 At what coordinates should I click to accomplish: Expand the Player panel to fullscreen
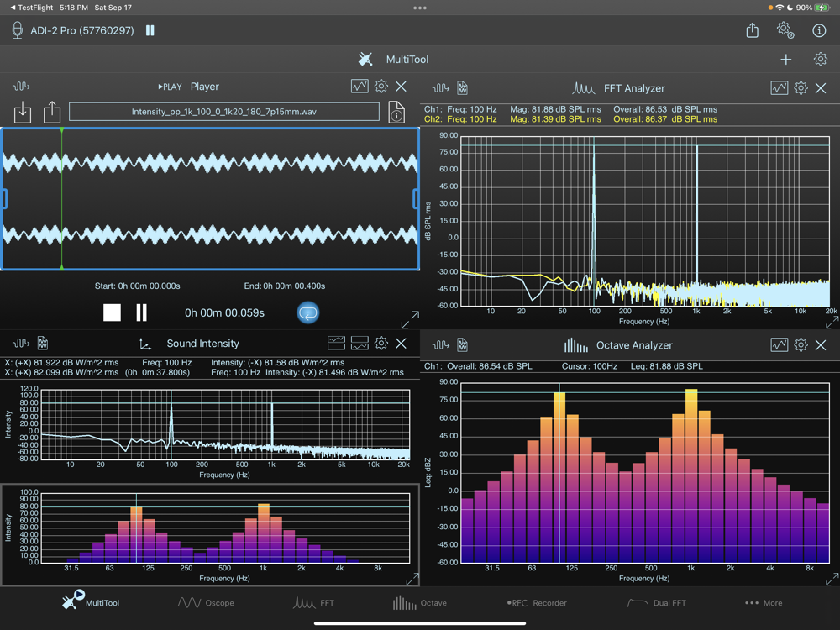coord(410,320)
